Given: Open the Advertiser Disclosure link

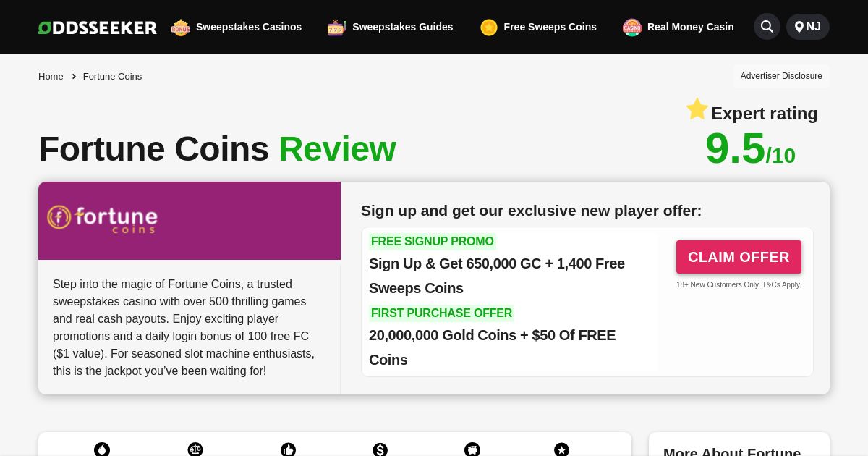Looking at the screenshot, I should (x=781, y=76).
